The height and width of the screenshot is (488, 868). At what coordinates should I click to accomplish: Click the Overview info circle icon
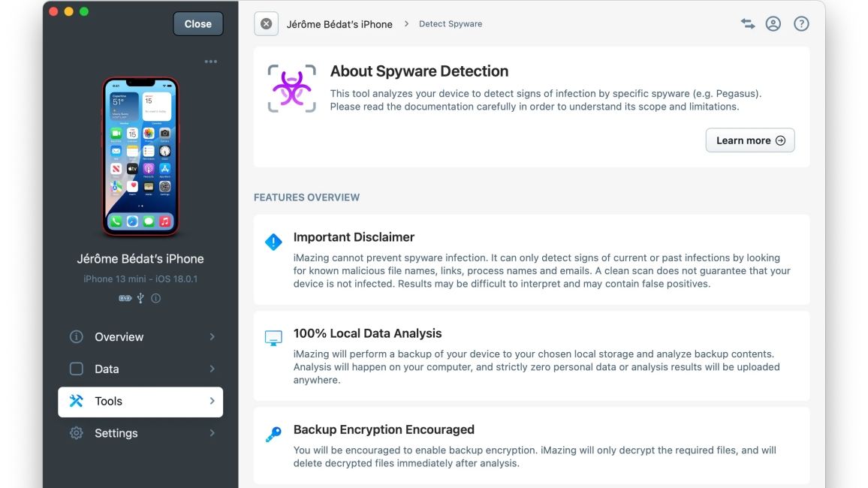click(x=77, y=337)
